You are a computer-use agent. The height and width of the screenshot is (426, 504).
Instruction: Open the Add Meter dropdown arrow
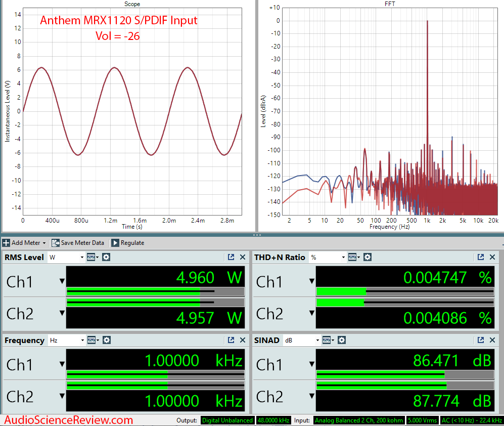pyautogui.click(x=44, y=243)
